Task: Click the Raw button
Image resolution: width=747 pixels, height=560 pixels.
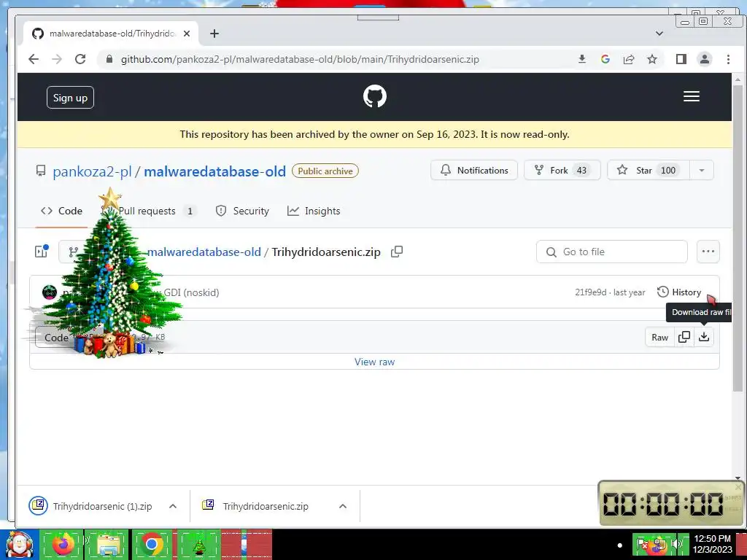Action: coord(659,337)
